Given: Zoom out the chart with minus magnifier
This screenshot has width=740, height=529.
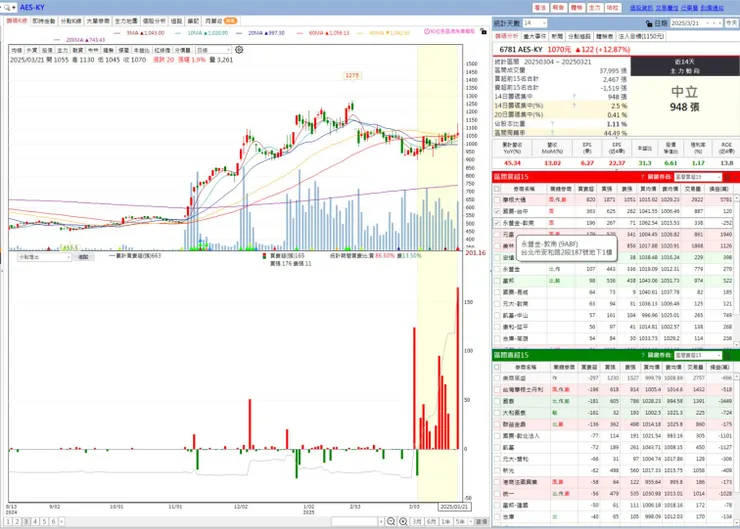Looking at the screenshot, I should click(x=391, y=521).
